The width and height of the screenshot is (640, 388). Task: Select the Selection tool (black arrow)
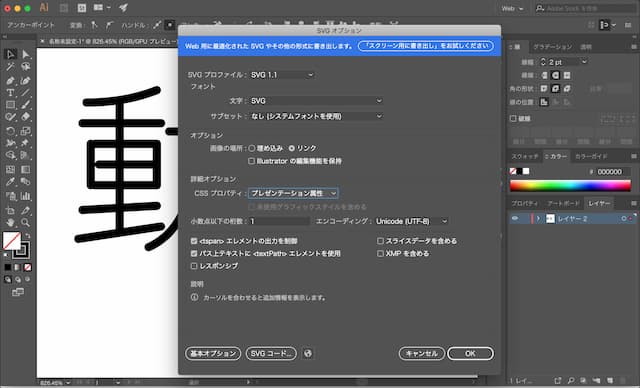[10, 54]
